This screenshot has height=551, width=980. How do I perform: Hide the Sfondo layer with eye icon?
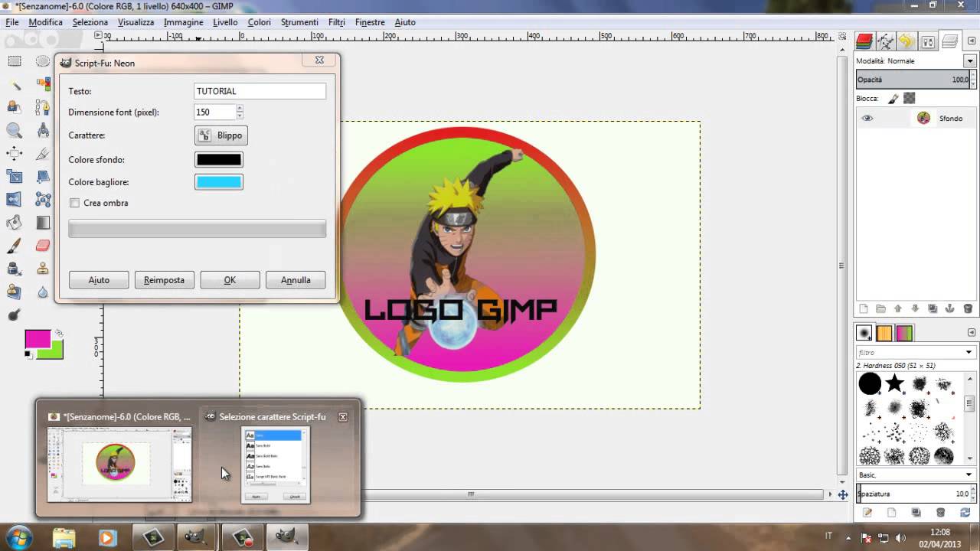tap(867, 118)
